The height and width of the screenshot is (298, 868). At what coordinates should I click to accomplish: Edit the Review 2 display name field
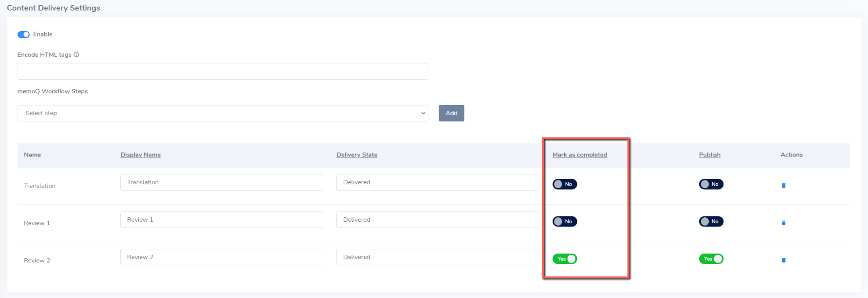tap(222, 257)
